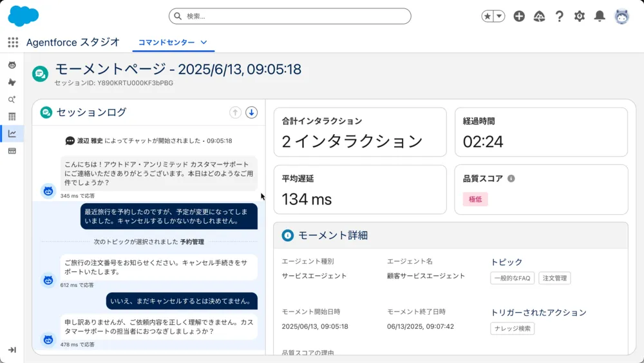The height and width of the screenshot is (363, 644).
Task: Click the analytics line chart sidebar icon
Action: click(x=12, y=133)
